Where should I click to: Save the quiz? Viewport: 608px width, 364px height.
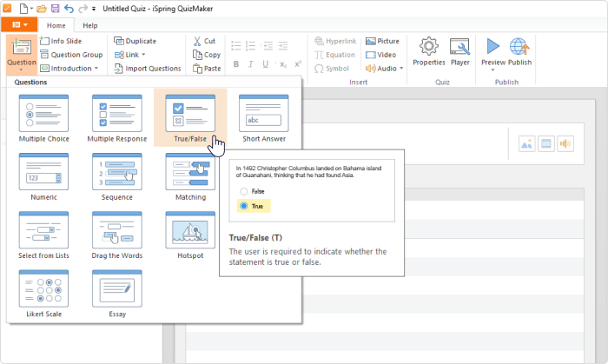[55, 9]
